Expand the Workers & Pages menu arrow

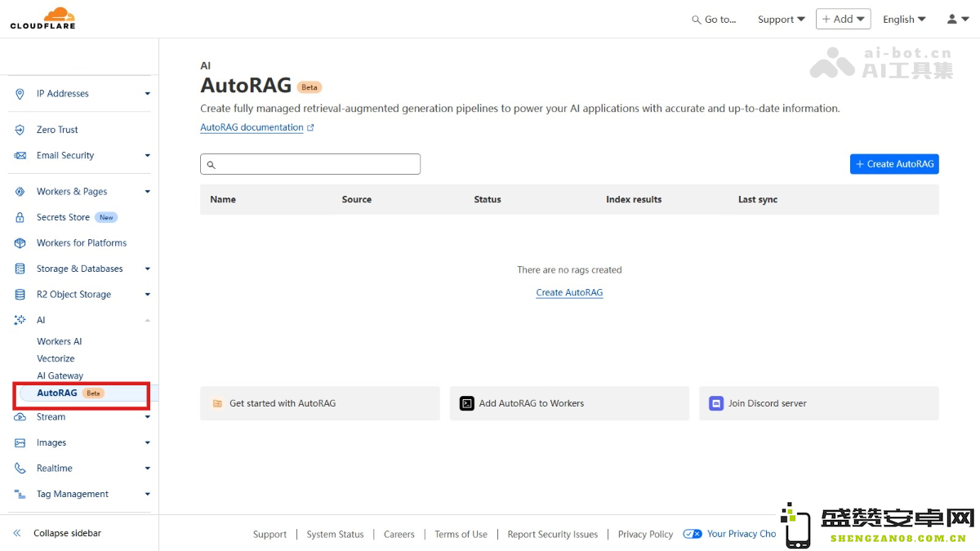tap(148, 192)
